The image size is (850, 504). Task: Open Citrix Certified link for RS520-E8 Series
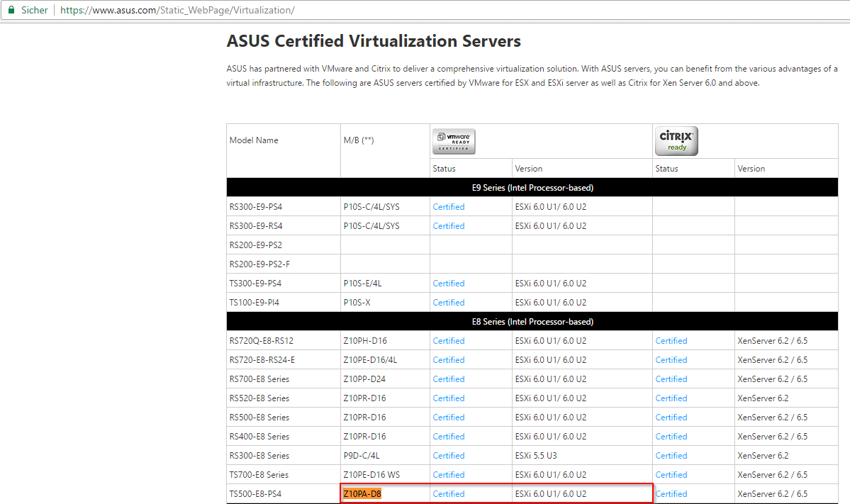pos(671,398)
